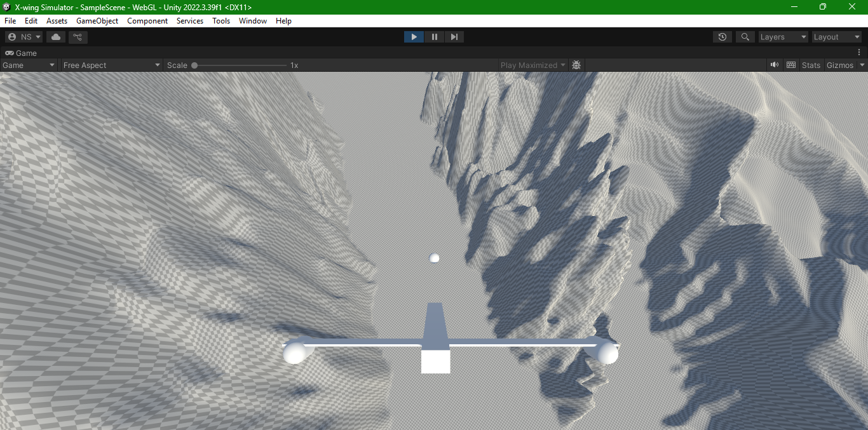Open the GameObject menu
Screen dimensions: 868x430
(97, 21)
